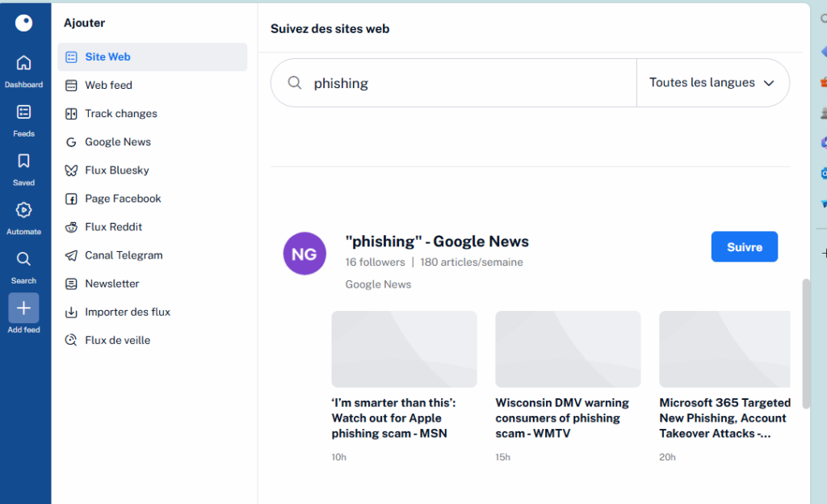
Task: Select Flux Bluesky entry
Action: coord(116,170)
